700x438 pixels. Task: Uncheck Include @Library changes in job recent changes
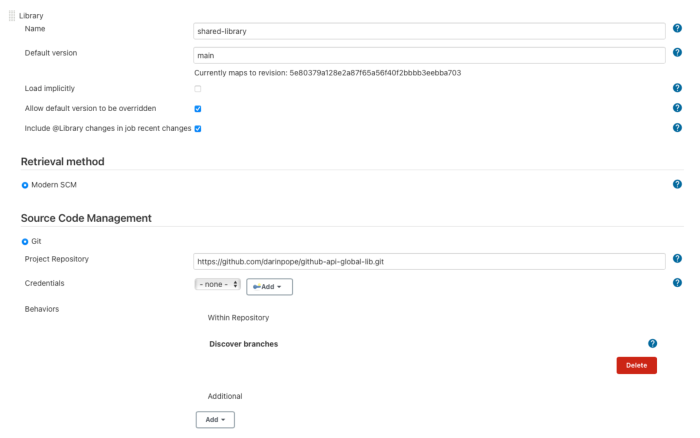(x=198, y=129)
